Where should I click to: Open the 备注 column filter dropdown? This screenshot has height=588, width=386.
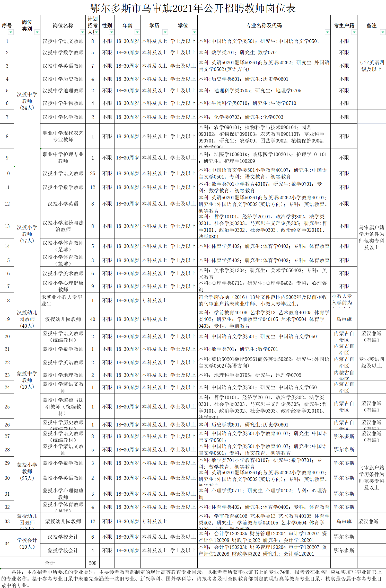(x=383, y=32)
